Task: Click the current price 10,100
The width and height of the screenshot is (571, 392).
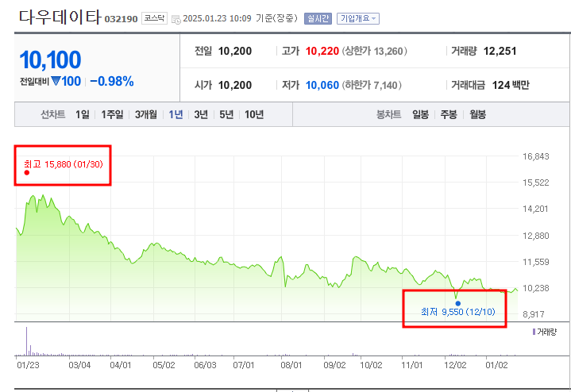Action: [x=50, y=60]
